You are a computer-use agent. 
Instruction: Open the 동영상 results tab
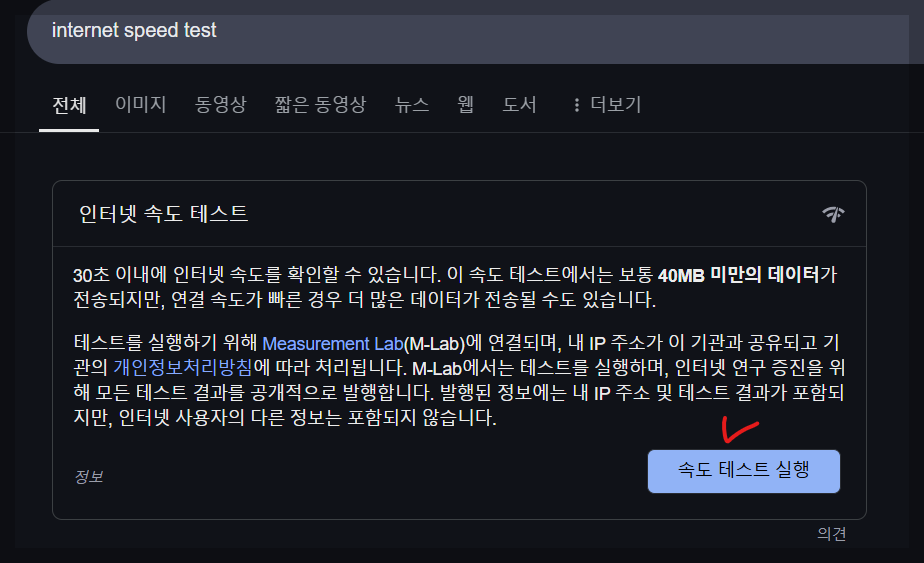tap(220, 104)
